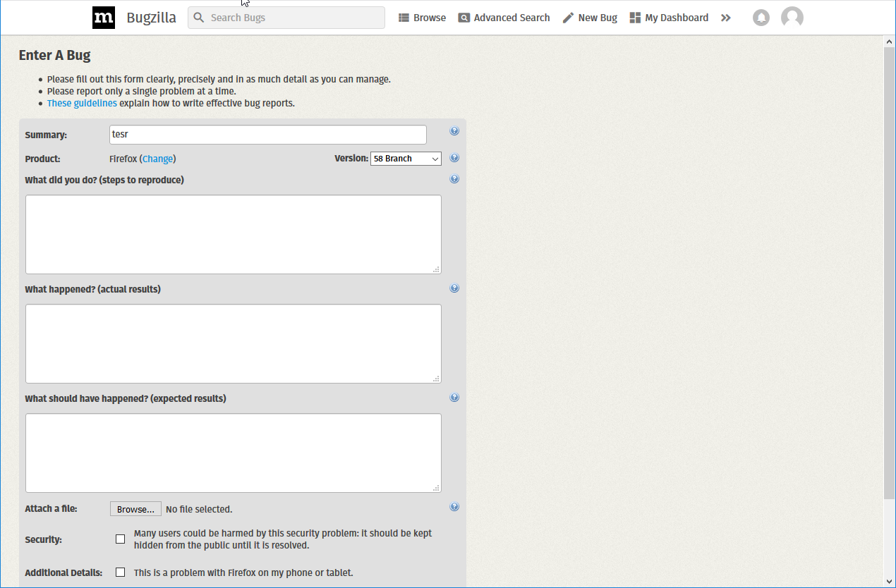Viewport: 896px width, 588px height.
Task: Click the help icon next to Version
Action: [x=454, y=158]
